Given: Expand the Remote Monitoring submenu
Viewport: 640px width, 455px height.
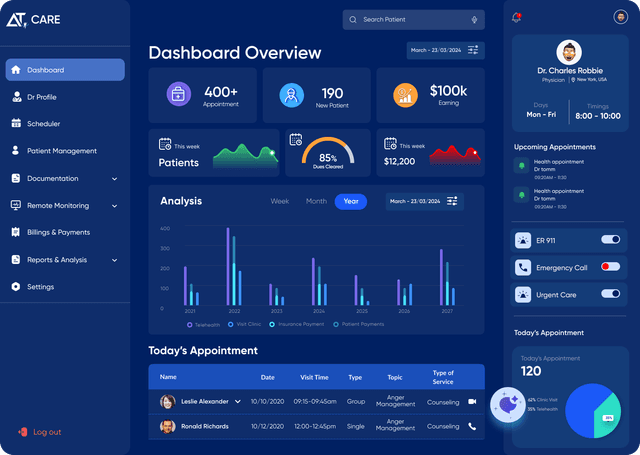Looking at the screenshot, I should click(x=114, y=206).
